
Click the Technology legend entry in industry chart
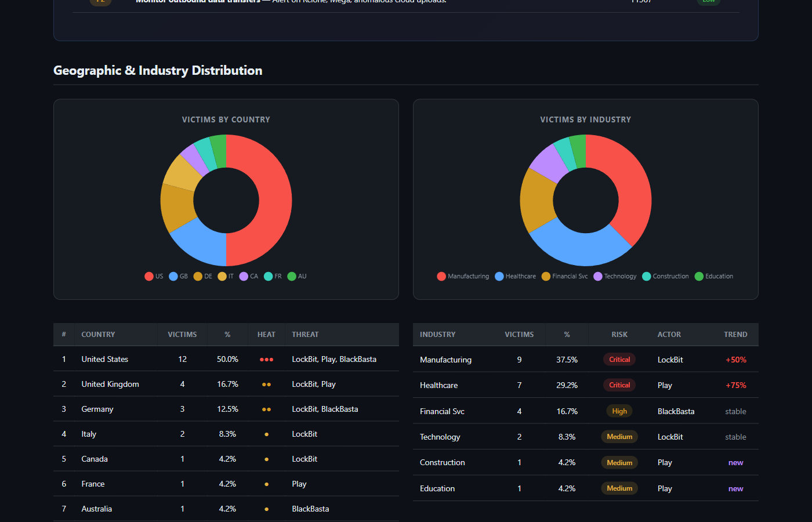coord(615,276)
